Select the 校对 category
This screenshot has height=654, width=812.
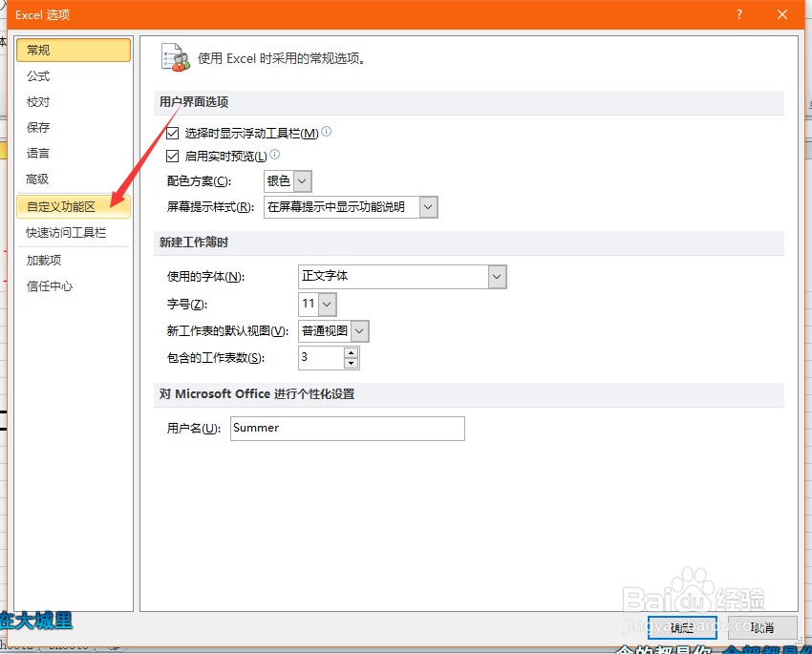[x=74, y=102]
